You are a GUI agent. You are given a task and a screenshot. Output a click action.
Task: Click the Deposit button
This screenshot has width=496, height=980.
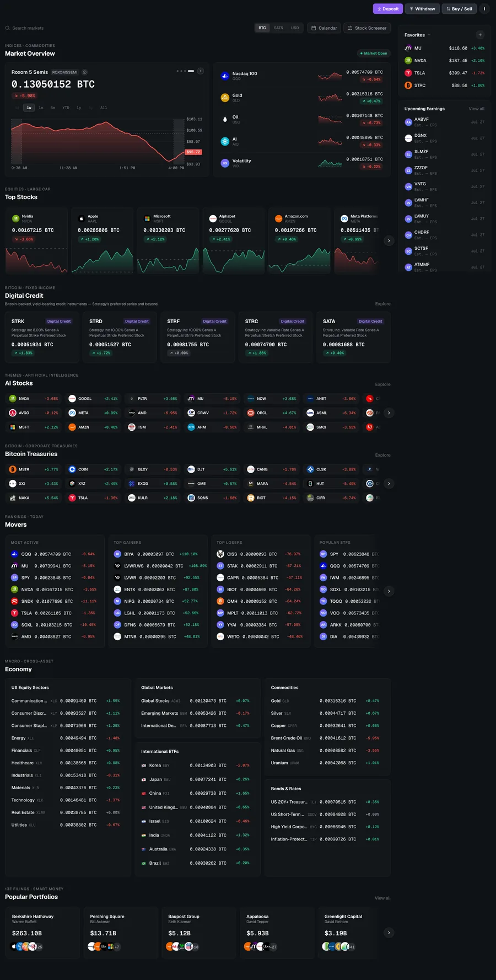[x=388, y=9]
